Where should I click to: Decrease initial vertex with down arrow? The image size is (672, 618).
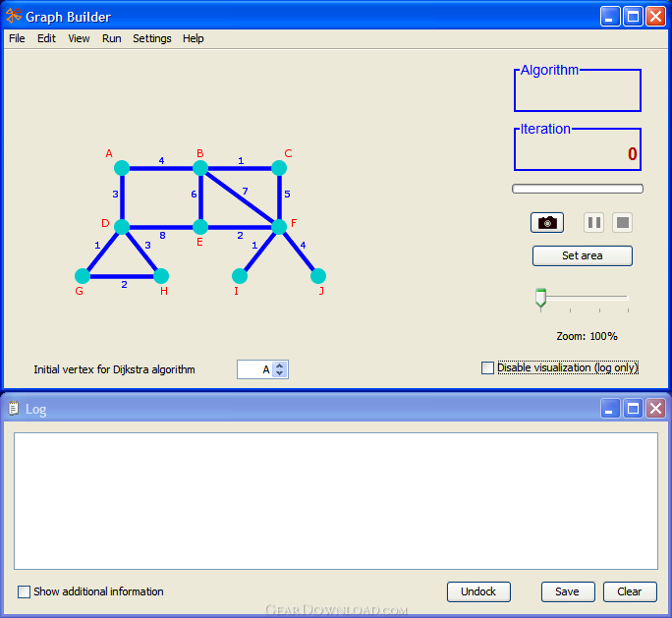tap(280, 372)
